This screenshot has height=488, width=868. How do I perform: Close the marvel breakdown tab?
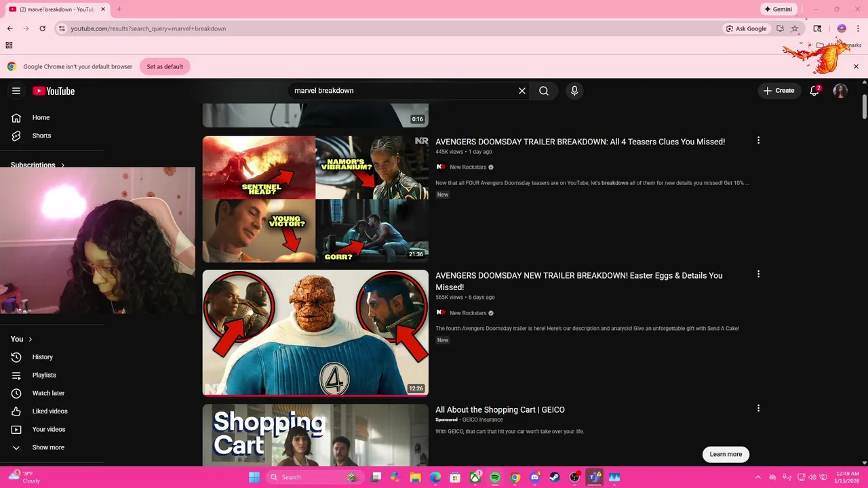coord(103,9)
